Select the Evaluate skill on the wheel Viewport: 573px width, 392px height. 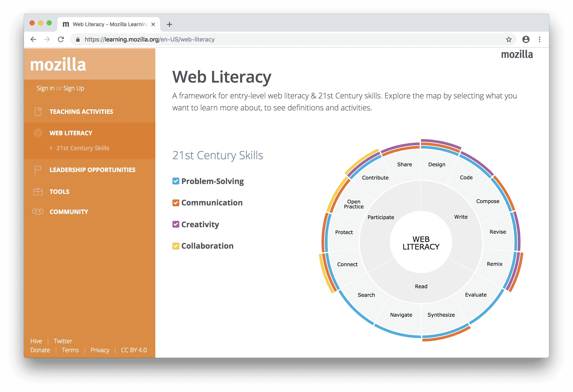[476, 295]
